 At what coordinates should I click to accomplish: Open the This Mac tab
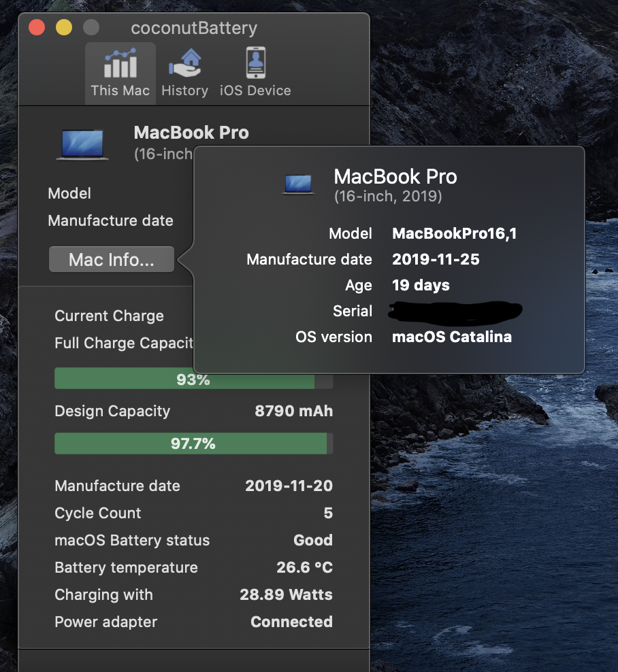click(x=120, y=73)
